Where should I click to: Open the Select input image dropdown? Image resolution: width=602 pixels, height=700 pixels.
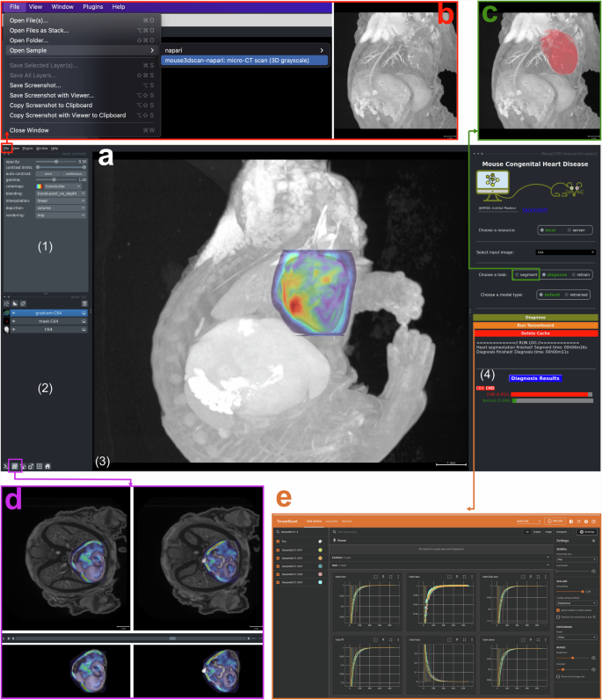click(565, 252)
